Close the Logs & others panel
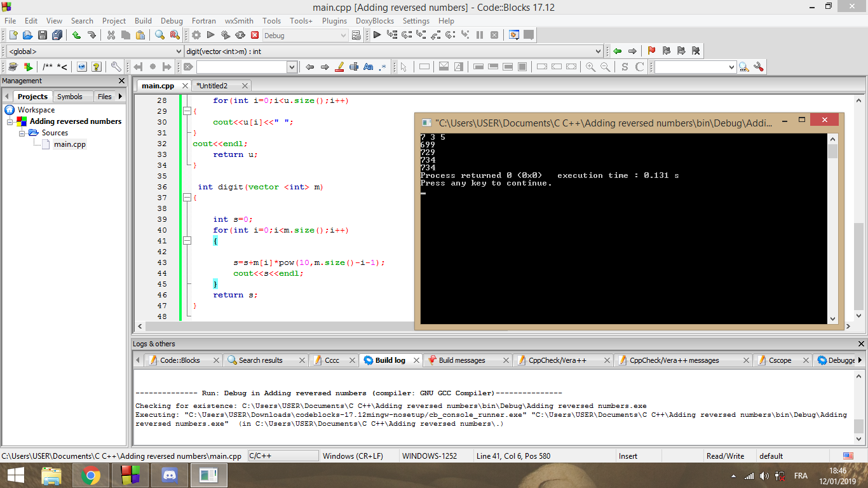 point(861,344)
